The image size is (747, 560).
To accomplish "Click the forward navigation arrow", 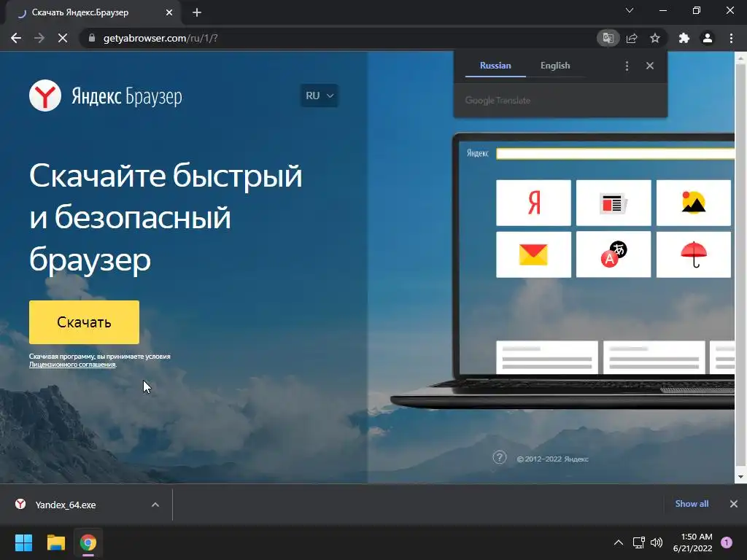I will point(39,38).
